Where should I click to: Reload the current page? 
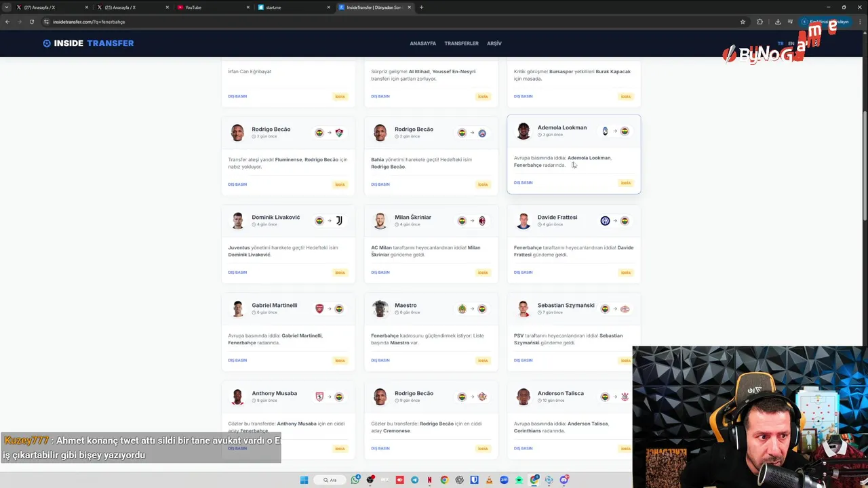tap(31, 22)
